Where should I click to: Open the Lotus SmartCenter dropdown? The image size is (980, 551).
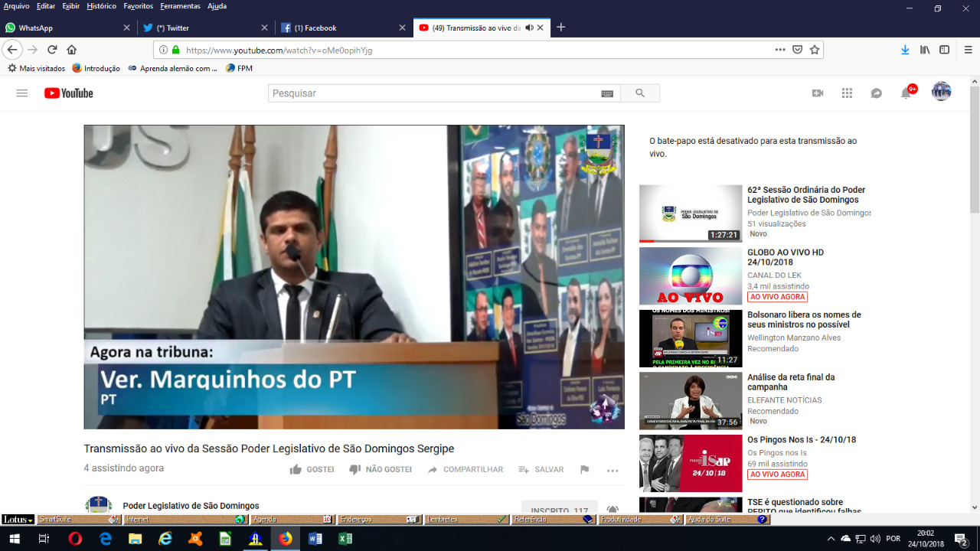[x=18, y=520]
